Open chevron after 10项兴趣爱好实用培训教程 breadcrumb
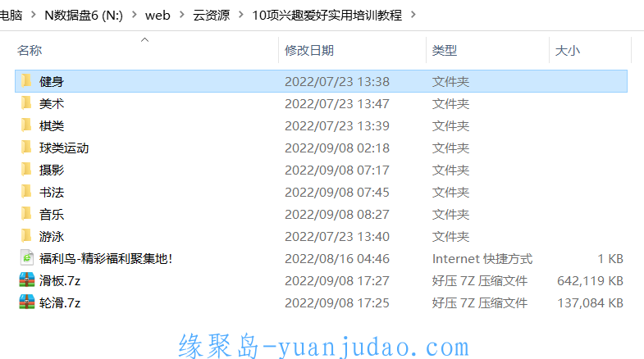Viewport: 644px width, 359px height. 413,15
